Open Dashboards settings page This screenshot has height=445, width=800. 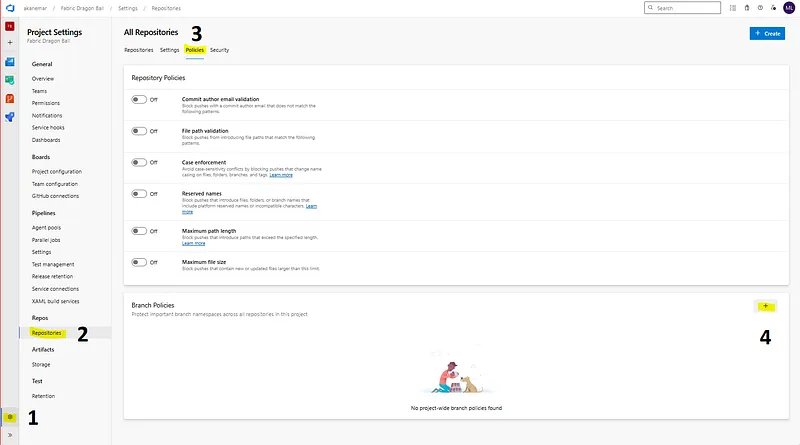(46, 140)
